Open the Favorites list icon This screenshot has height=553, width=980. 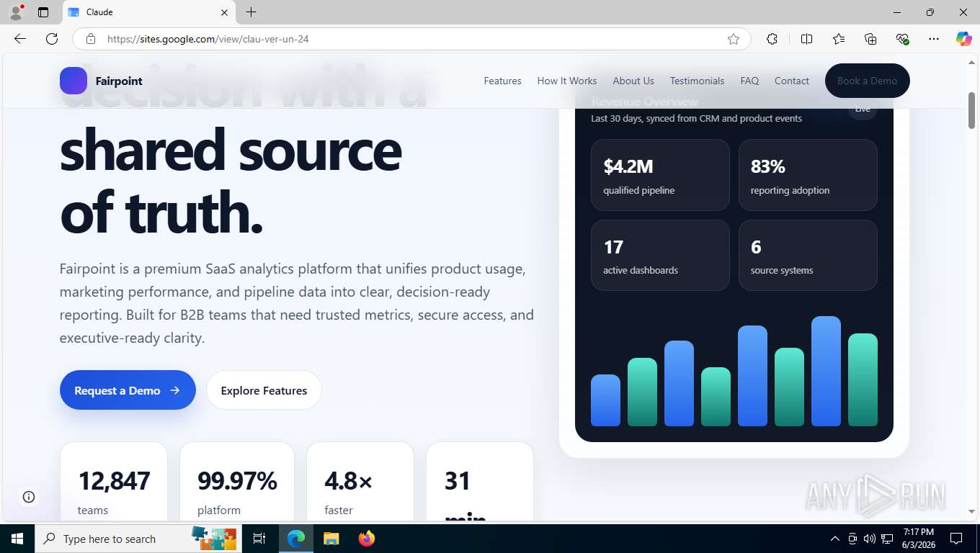tap(839, 39)
